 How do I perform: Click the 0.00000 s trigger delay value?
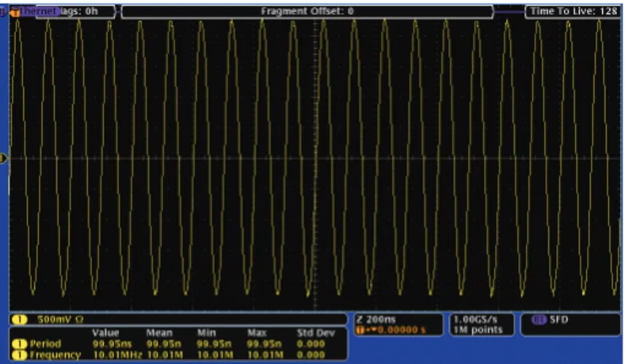pyautogui.click(x=401, y=330)
